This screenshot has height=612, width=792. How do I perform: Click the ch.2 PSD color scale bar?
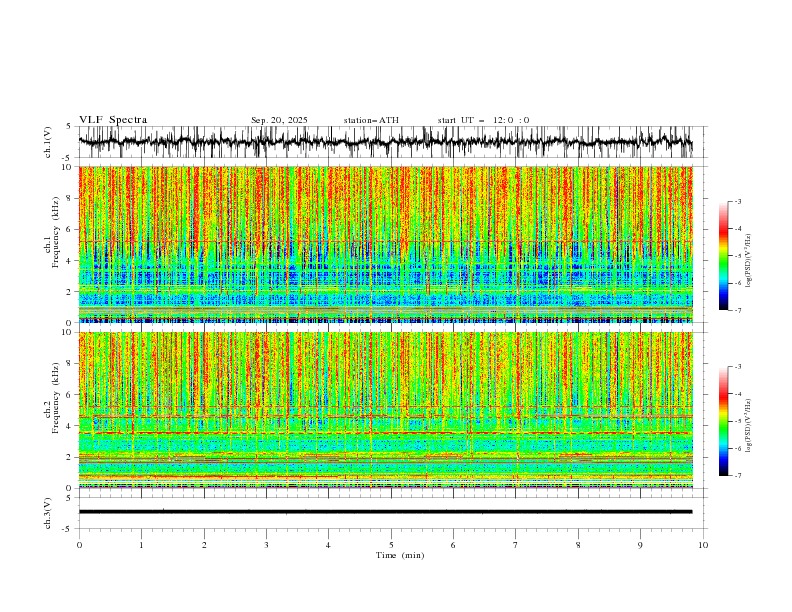coord(723,421)
